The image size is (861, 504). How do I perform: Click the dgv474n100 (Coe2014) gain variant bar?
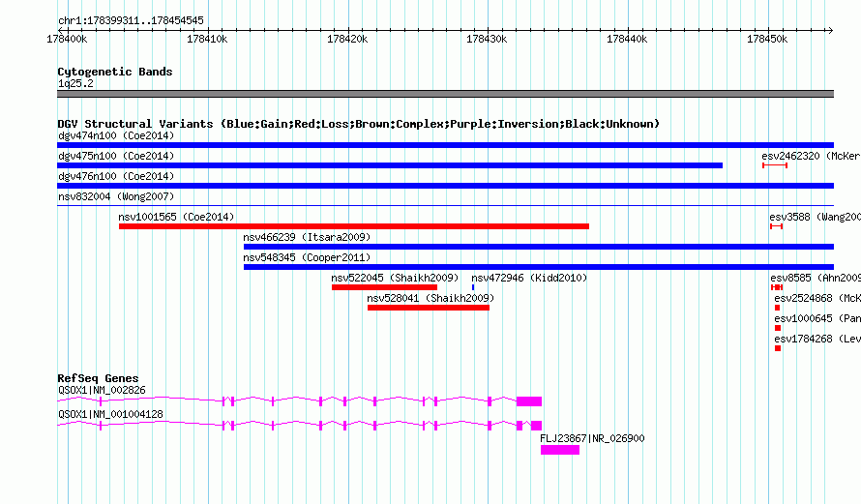pos(445,145)
